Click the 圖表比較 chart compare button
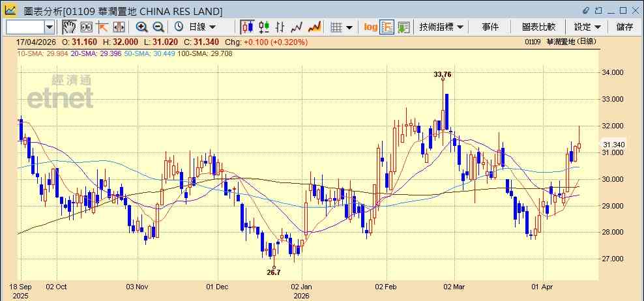This screenshot has width=644, height=301. pos(538,27)
